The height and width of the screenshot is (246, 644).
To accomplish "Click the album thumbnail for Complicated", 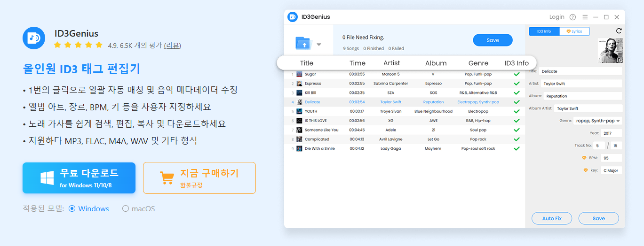I will click(299, 139).
